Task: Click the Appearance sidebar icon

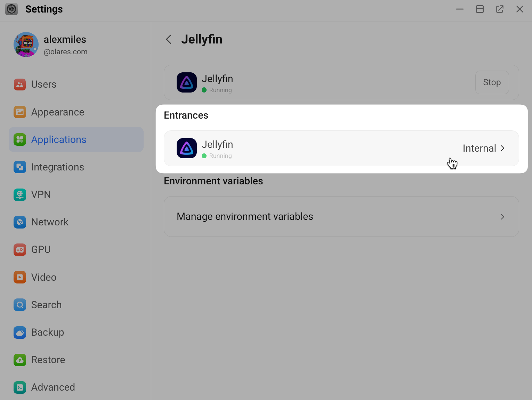Action: [20, 112]
